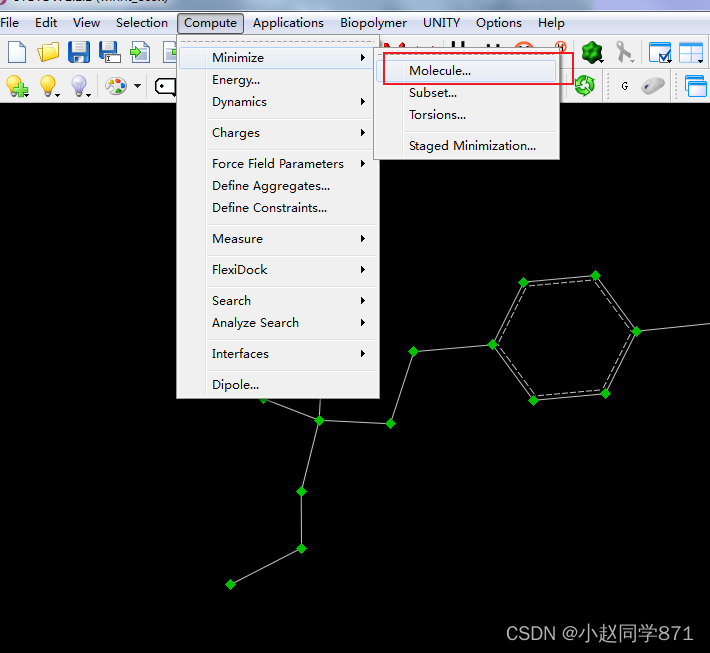
Task: Click the Force Field Parameters entry label
Action: (x=278, y=163)
